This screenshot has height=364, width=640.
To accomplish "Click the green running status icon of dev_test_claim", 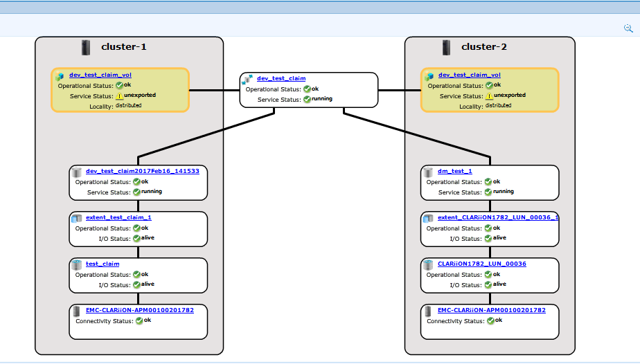I will pos(307,99).
